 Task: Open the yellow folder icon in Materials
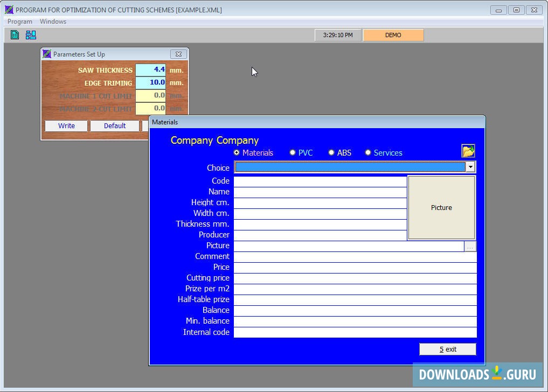click(468, 151)
